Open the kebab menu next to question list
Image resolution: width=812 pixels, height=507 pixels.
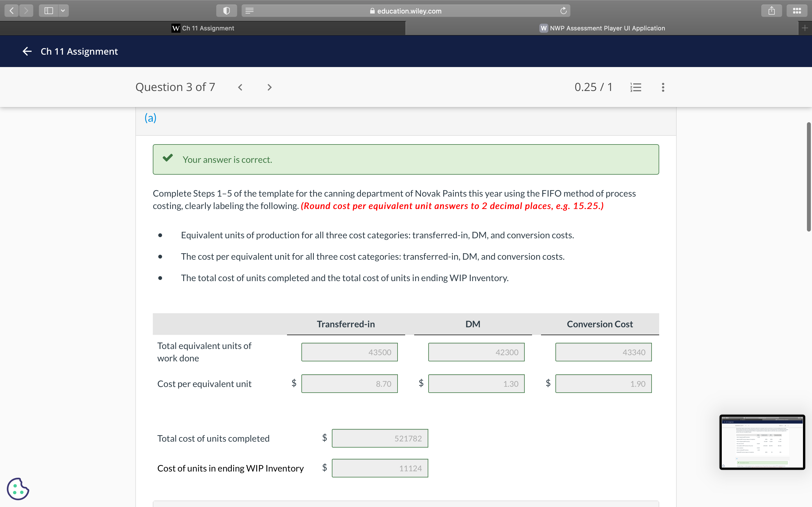663,87
